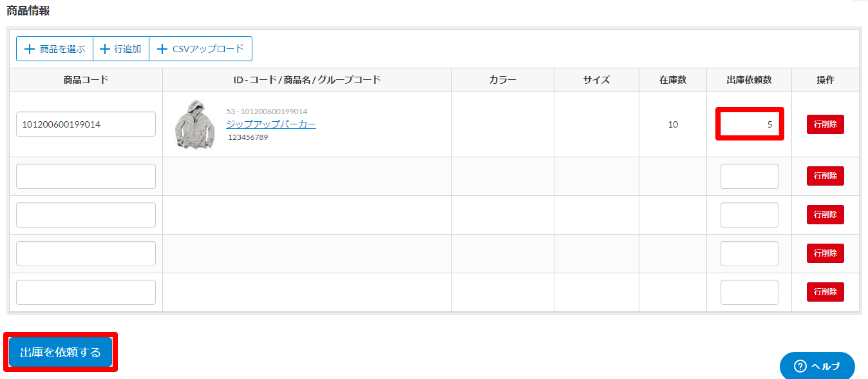Click quantity field showing 5
This screenshot has width=868, height=379.
tap(750, 124)
